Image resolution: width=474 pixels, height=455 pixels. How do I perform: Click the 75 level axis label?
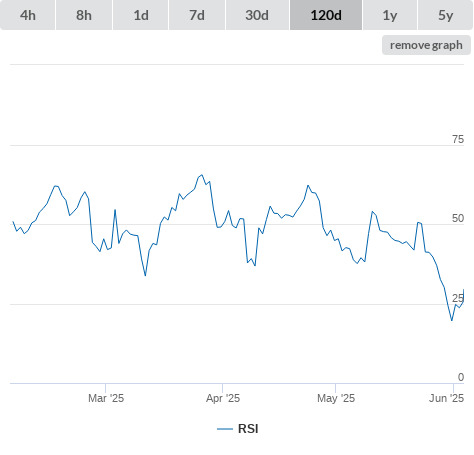click(x=458, y=139)
